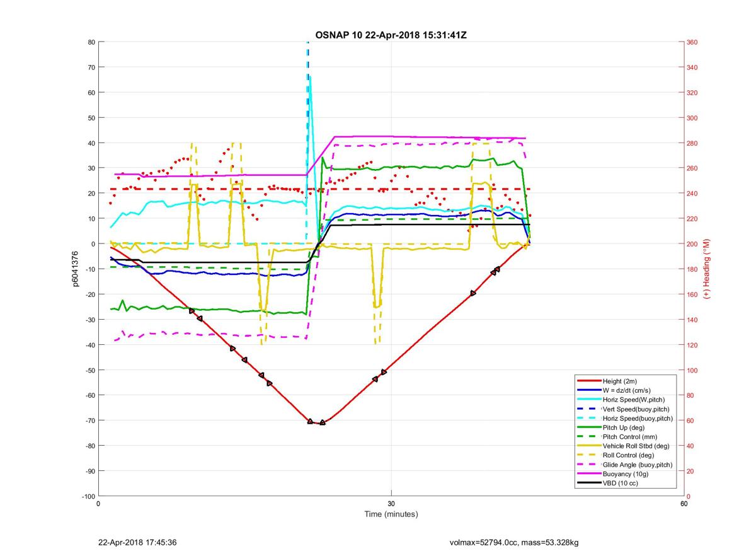756x558 pixels.
Task: Click the volmax=52794.0cc, mass=53.328kg footer text
Action: click(x=514, y=542)
